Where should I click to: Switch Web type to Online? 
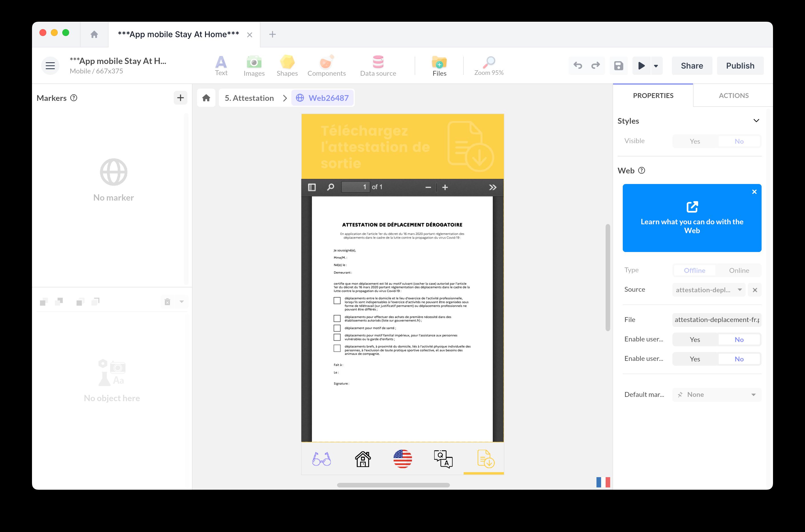tap(739, 270)
